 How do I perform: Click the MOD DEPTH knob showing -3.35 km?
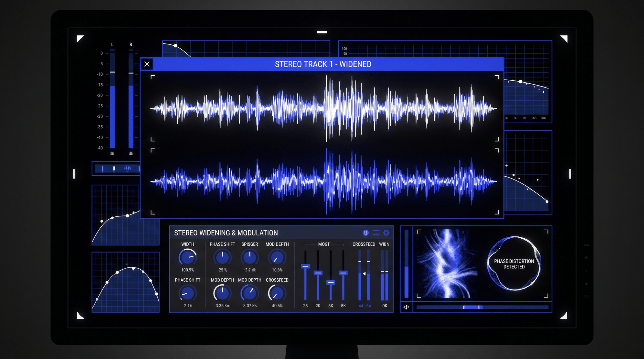pyautogui.click(x=222, y=293)
